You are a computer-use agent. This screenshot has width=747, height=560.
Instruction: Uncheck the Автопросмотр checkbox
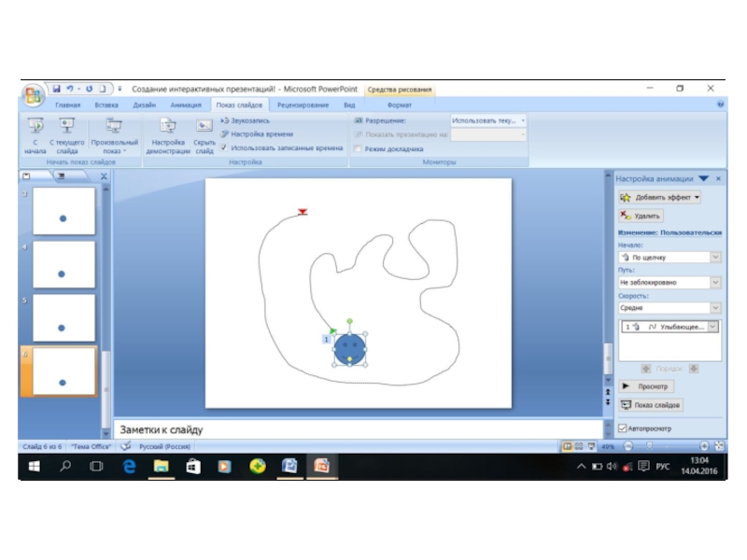pyautogui.click(x=623, y=428)
